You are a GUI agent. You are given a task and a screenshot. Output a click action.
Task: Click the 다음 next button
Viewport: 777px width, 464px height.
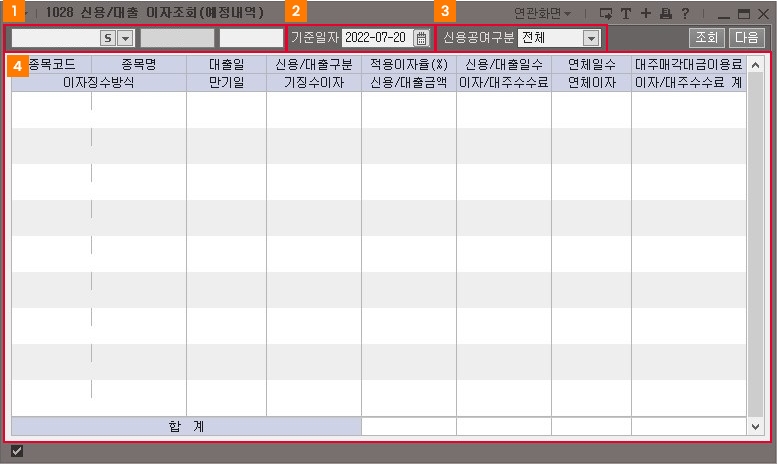[746, 38]
